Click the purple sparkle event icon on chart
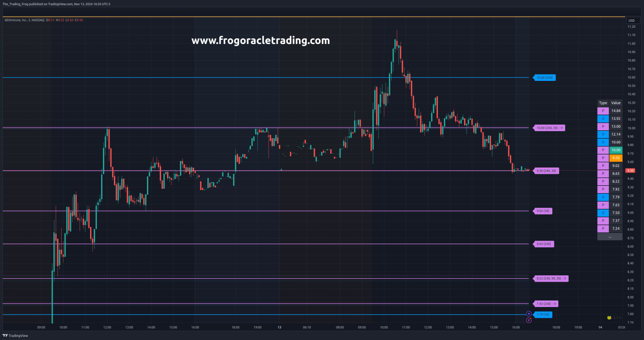Viewport: 644px width, 340px height. click(x=529, y=314)
